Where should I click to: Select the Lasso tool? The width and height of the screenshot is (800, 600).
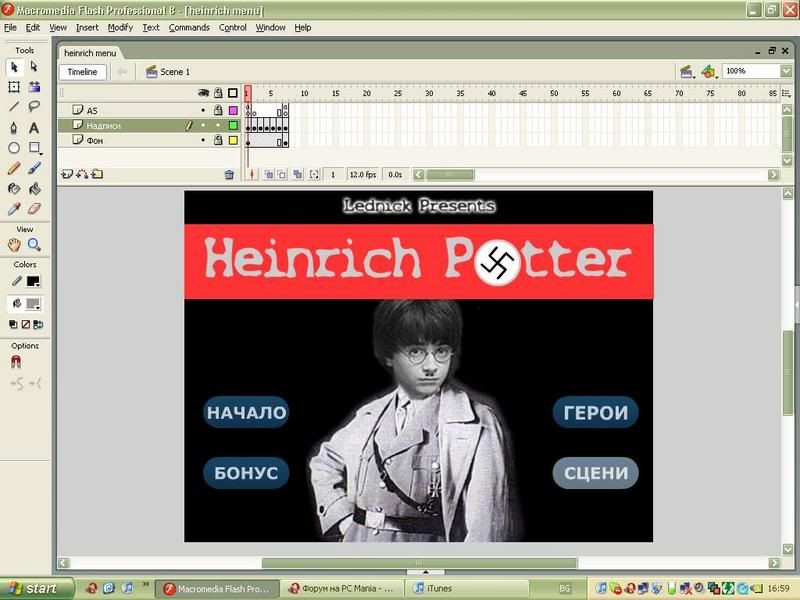pyautogui.click(x=34, y=107)
